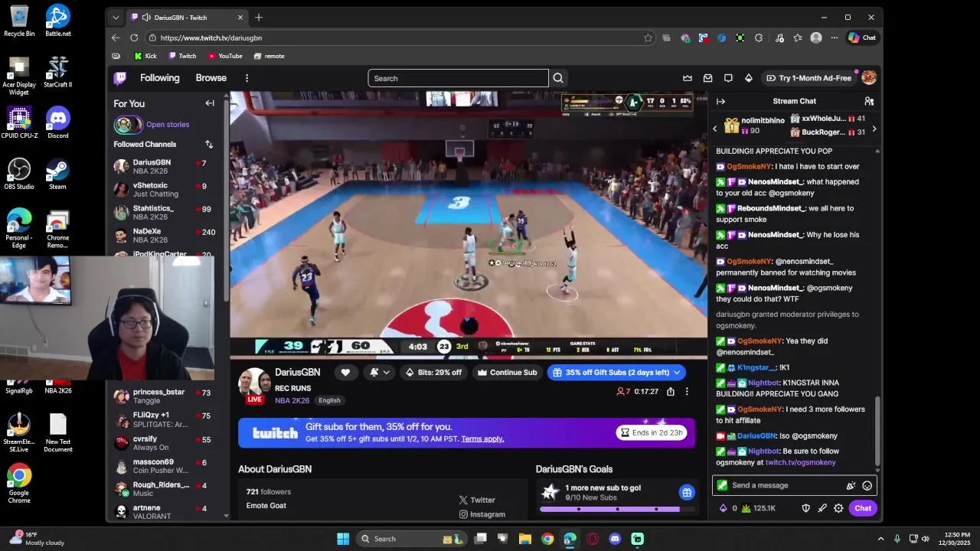Image resolution: width=980 pixels, height=551 pixels.
Task: Open the Twitch notifications inbox icon
Action: click(x=708, y=78)
